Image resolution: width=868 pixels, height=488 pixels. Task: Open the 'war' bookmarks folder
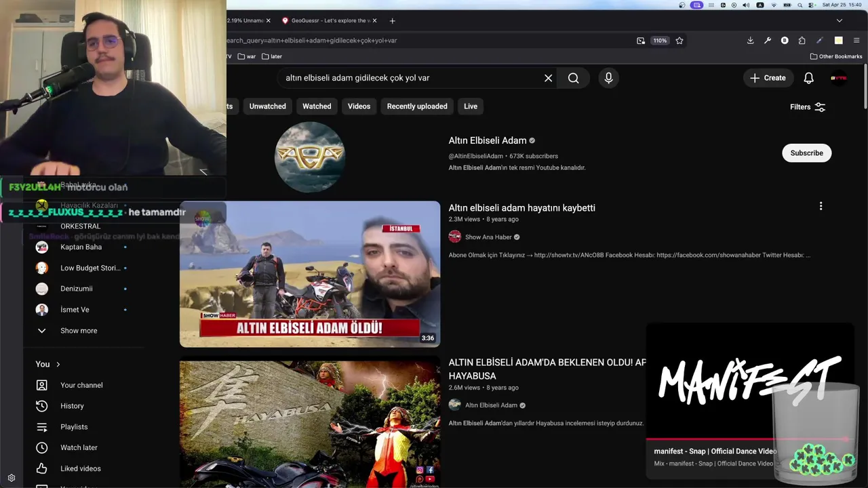tap(247, 57)
